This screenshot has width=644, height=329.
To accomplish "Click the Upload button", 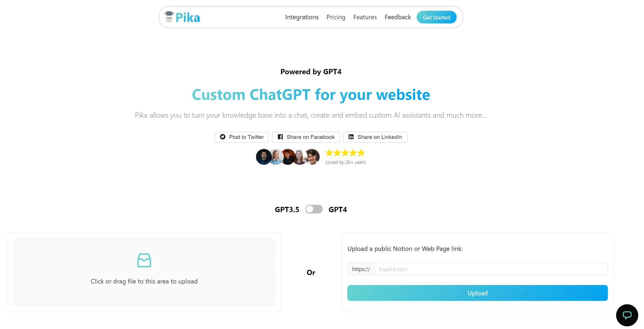I will (477, 292).
